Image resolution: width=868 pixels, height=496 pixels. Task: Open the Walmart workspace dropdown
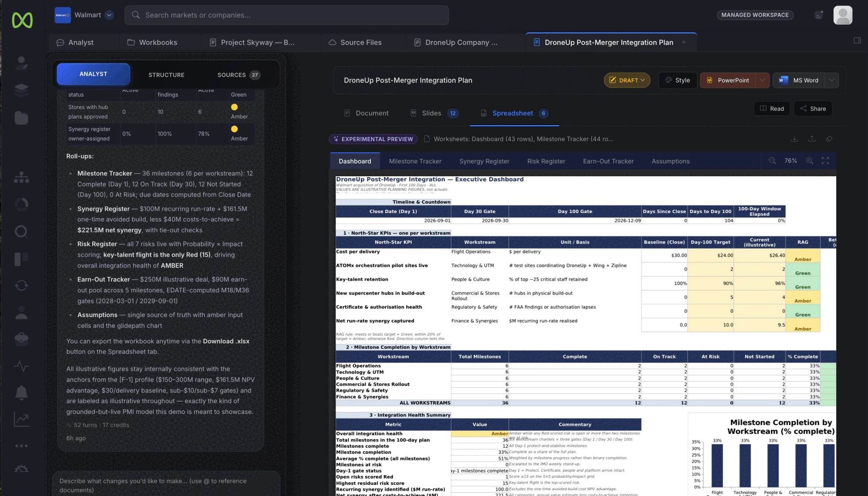tap(109, 15)
